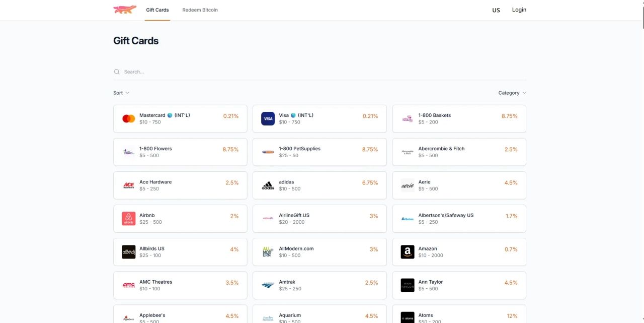This screenshot has width=644, height=323.
Task: Open the US region selector
Action: (496, 10)
